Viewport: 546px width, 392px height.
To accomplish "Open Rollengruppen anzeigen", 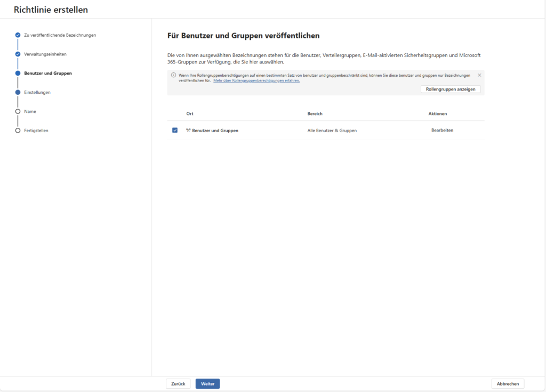I will click(451, 89).
